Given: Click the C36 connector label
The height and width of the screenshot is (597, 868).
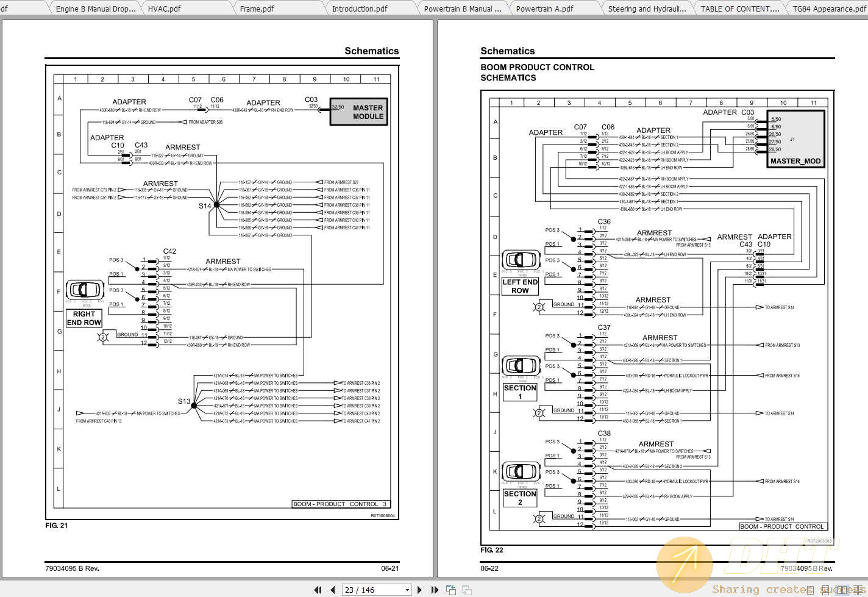Looking at the screenshot, I should [604, 222].
